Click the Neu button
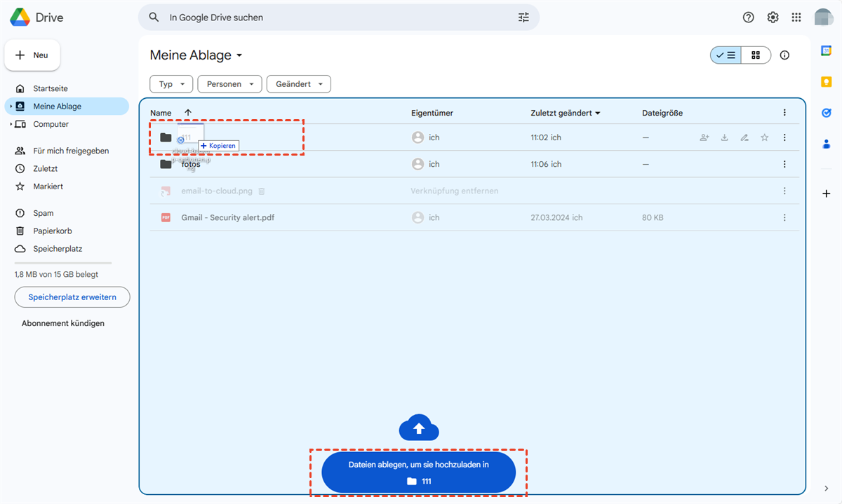842x504 pixels. (x=32, y=55)
